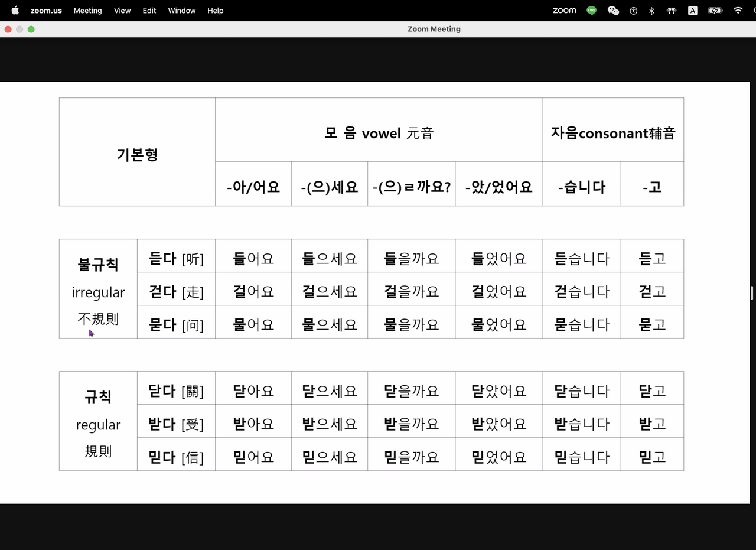Open the battery charging status icon
The image size is (756, 550).
pos(715,11)
